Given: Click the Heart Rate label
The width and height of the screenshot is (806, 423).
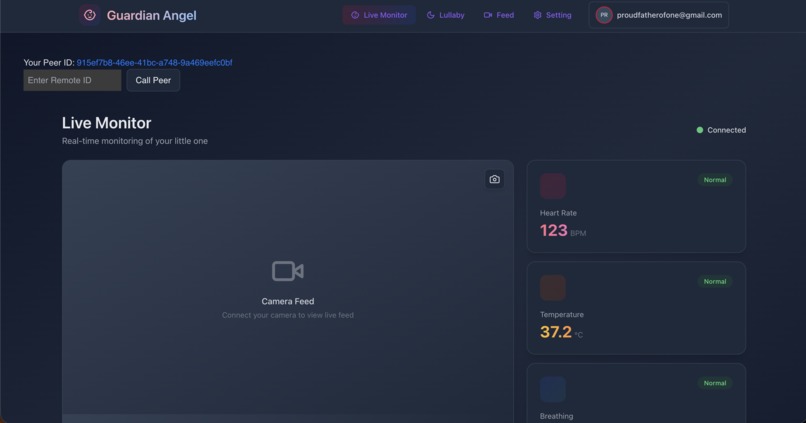Looking at the screenshot, I should pyautogui.click(x=558, y=213).
